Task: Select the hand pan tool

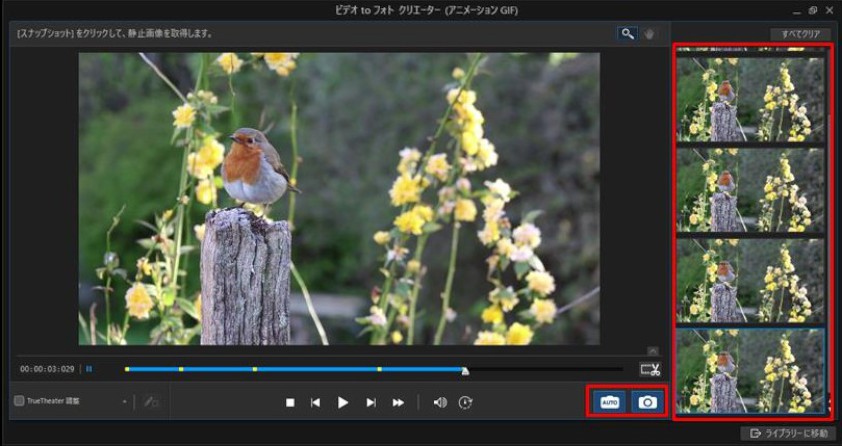Action: [649, 34]
